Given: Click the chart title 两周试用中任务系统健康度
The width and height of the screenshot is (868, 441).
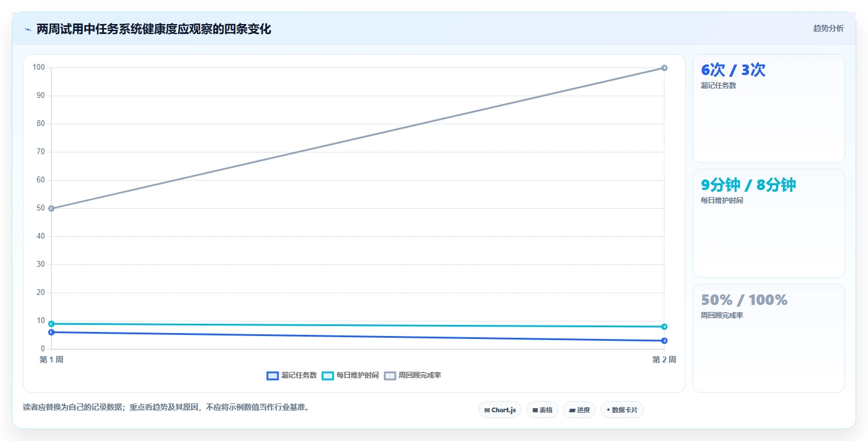Looking at the screenshot, I should point(154,29).
